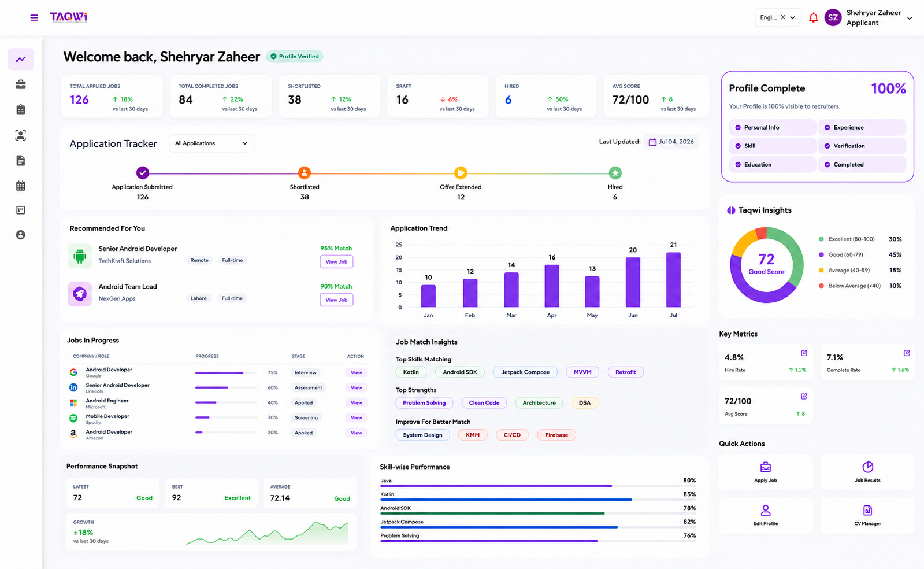Click the Microsoft logo in jobs list
The height and width of the screenshot is (569, 924).
(73, 402)
